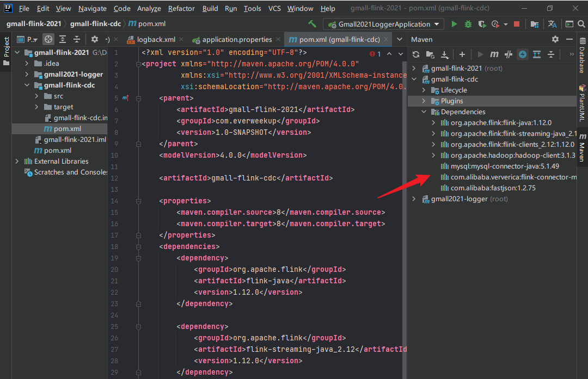The width and height of the screenshot is (588, 379).
Task: Close the pom.xml editor tab
Action: [x=386, y=39]
